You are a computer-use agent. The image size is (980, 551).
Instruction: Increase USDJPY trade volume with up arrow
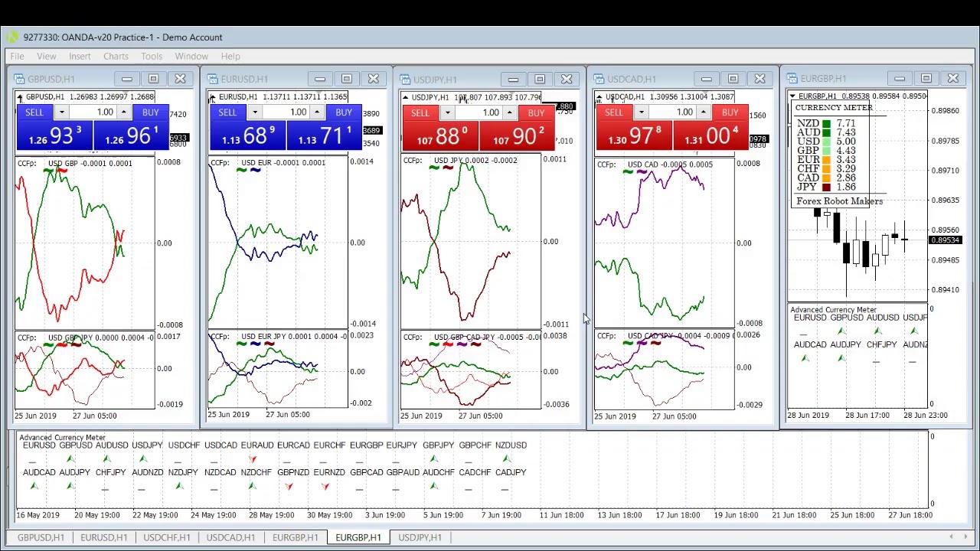510,114
